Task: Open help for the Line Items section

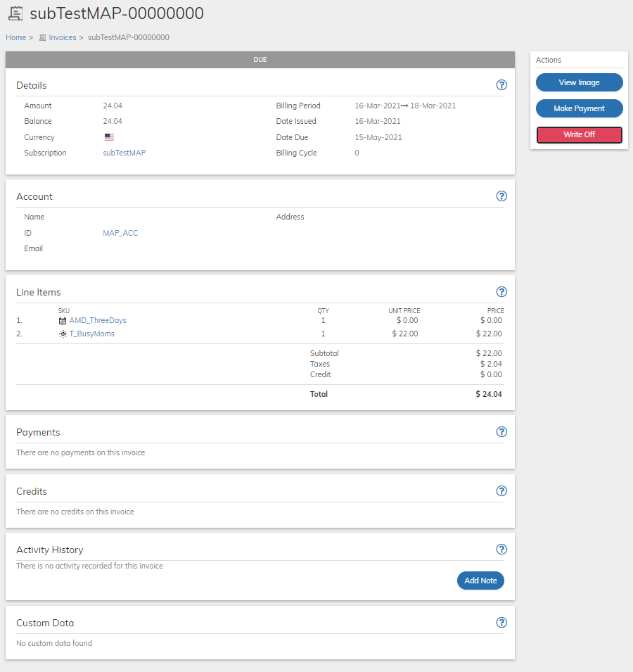Action: [x=501, y=292]
